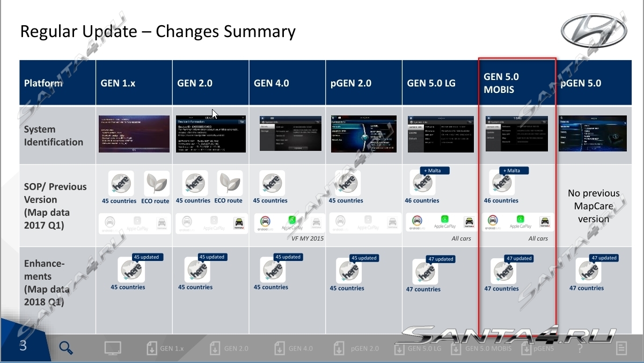Click the HERE map icon in pGEN 2.0 previous version row
Screen dimensions: 644x363
point(348,184)
